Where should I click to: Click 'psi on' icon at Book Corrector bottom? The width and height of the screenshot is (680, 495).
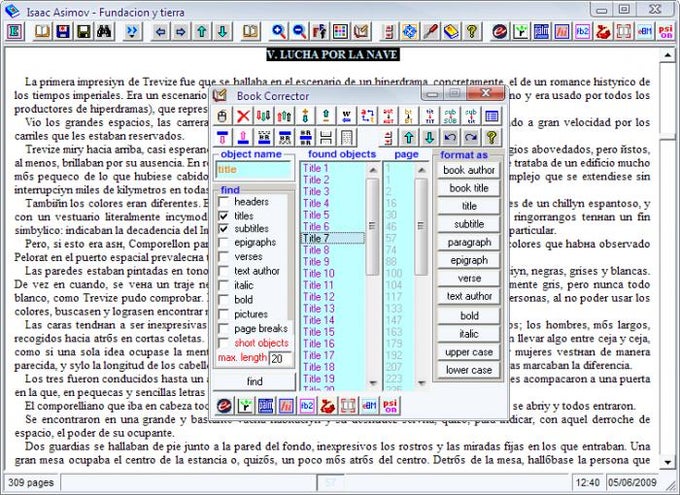390,406
